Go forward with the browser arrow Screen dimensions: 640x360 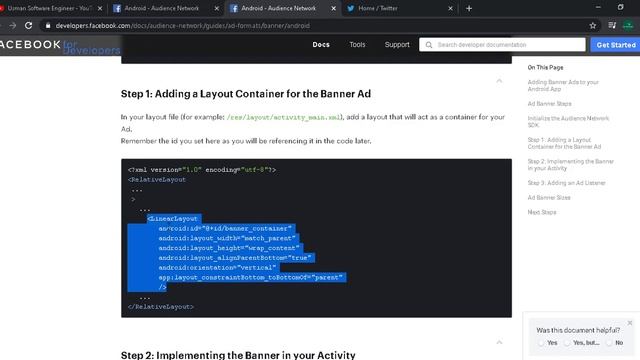13,25
